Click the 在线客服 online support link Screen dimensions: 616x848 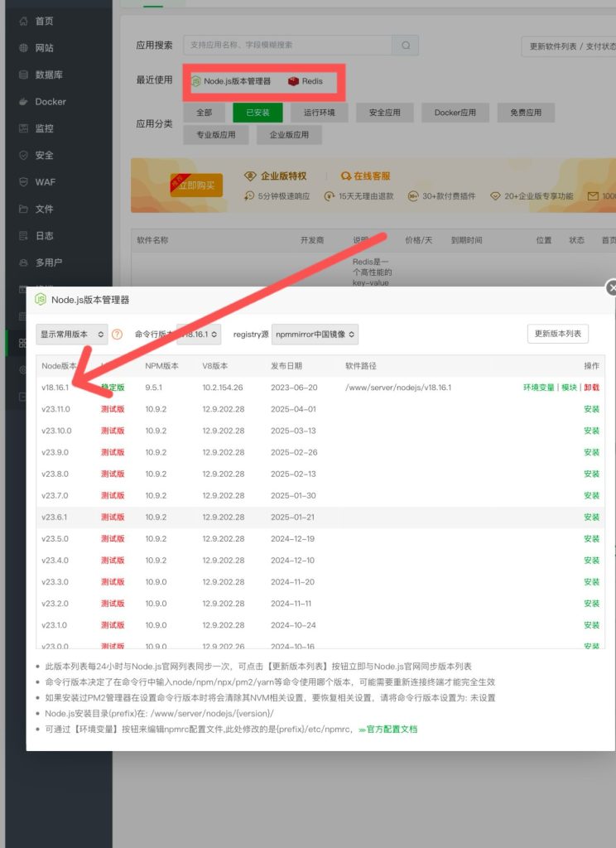pyautogui.click(x=366, y=176)
